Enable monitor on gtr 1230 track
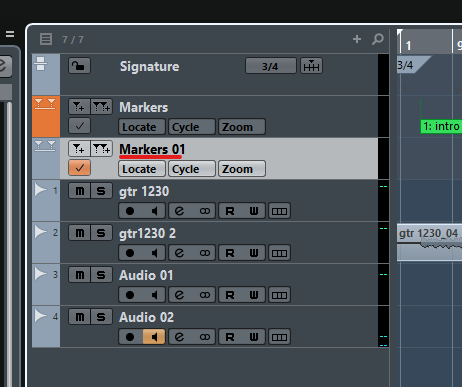Screen dimensions: 462x387 click(154, 211)
